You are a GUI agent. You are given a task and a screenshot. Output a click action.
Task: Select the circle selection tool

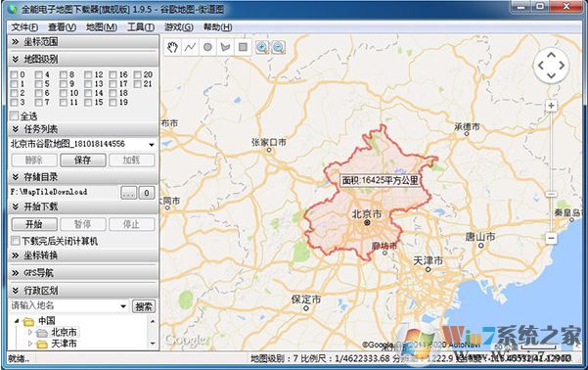tap(207, 47)
